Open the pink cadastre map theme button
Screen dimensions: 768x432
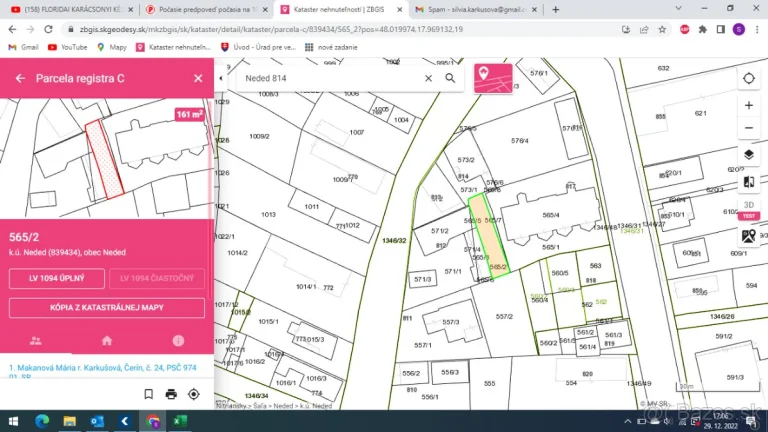pos(493,78)
